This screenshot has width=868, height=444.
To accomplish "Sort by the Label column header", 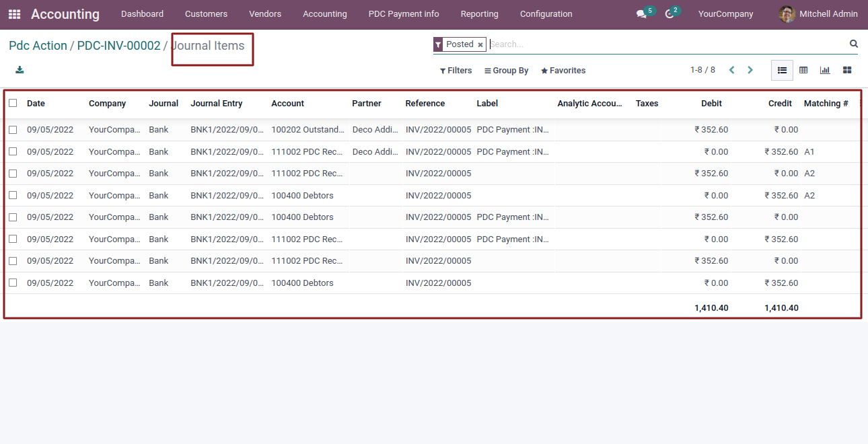I will pos(488,104).
